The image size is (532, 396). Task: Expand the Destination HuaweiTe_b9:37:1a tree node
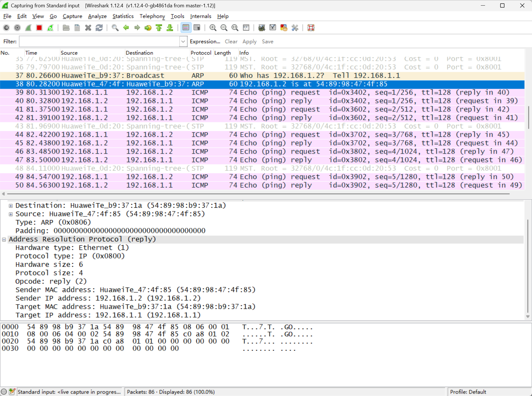tap(11, 206)
